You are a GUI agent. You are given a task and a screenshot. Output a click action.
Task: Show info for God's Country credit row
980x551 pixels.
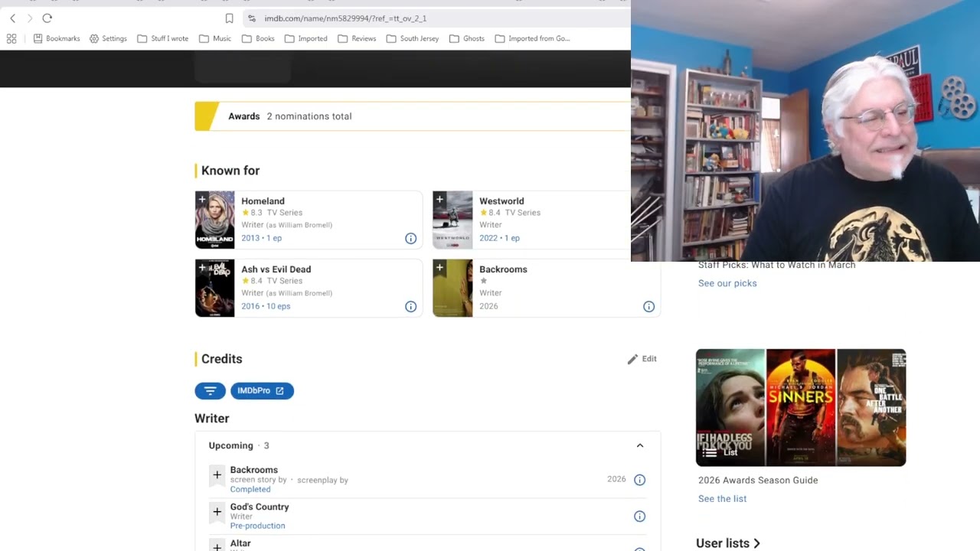pyautogui.click(x=640, y=517)
